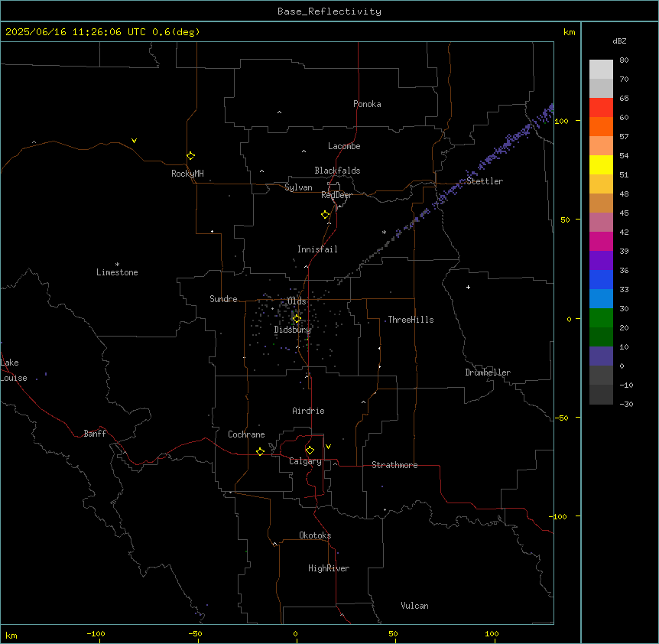Click the Cochrane label
Screen dimensions: 659x644
pos(246,434)
